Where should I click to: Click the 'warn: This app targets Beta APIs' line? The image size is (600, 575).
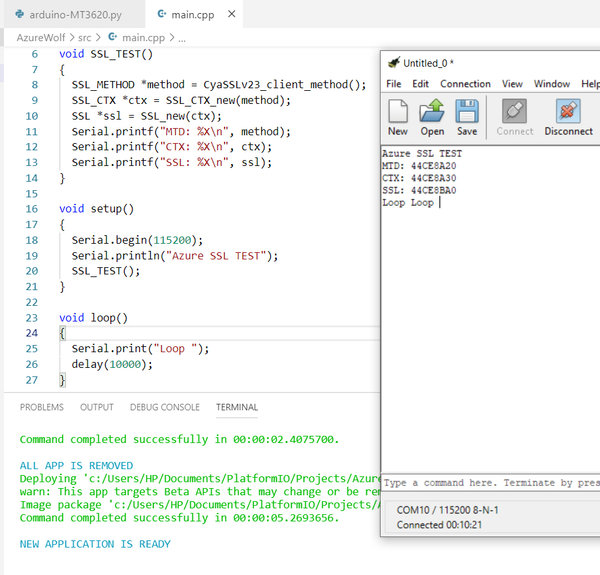pyautogui.click(x=200, y=492)
